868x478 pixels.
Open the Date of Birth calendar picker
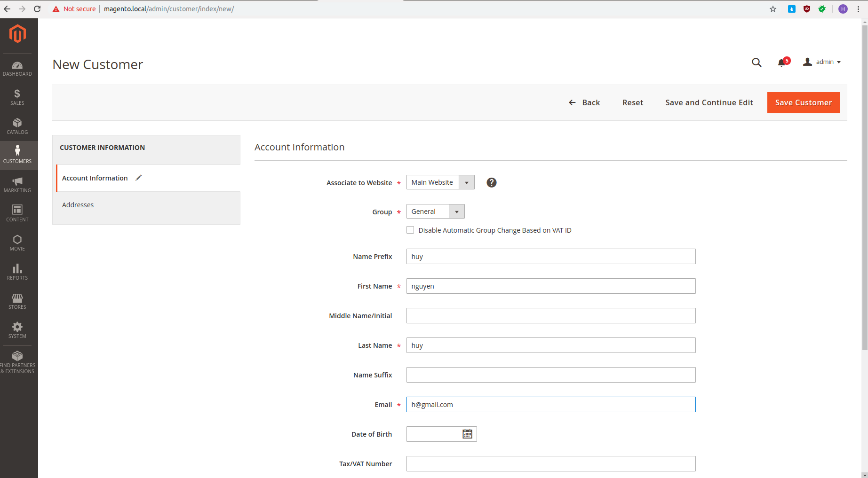tap(467, 434)
